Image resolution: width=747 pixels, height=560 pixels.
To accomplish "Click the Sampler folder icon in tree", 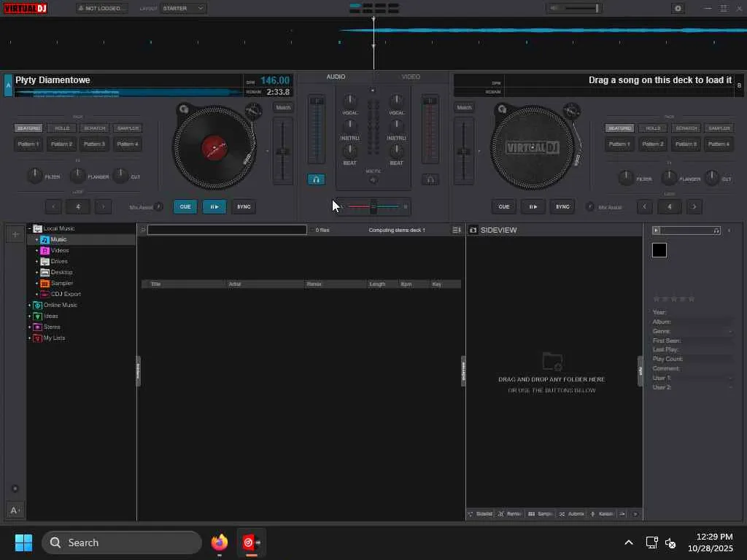I will click(x=44, y=284).
